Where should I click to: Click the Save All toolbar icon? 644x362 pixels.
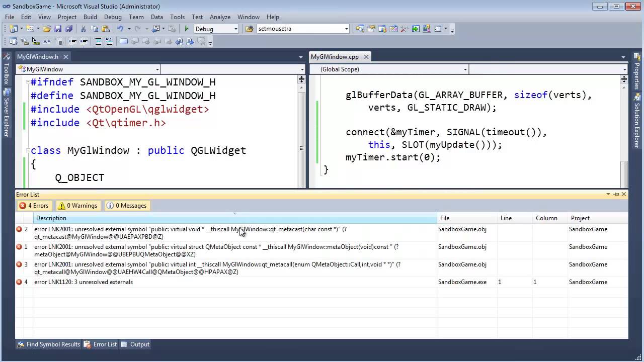point(68,29)
